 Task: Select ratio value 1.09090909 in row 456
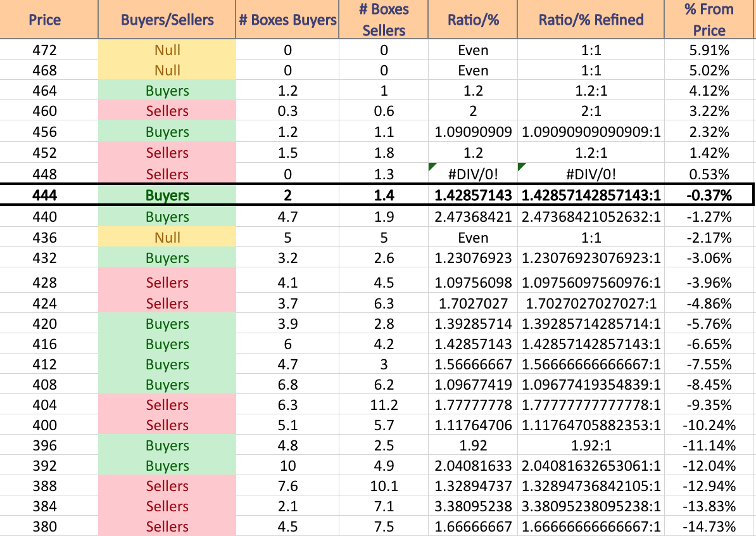(x=473, y=131)
